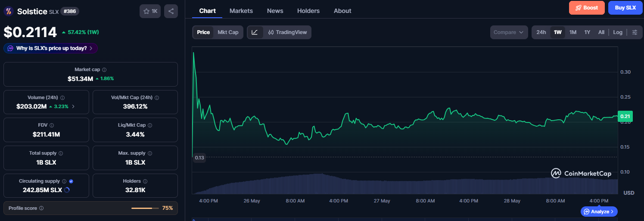Screen dimensions: 644x221
Task: Select the line chart icon
Action: [255, 32]
